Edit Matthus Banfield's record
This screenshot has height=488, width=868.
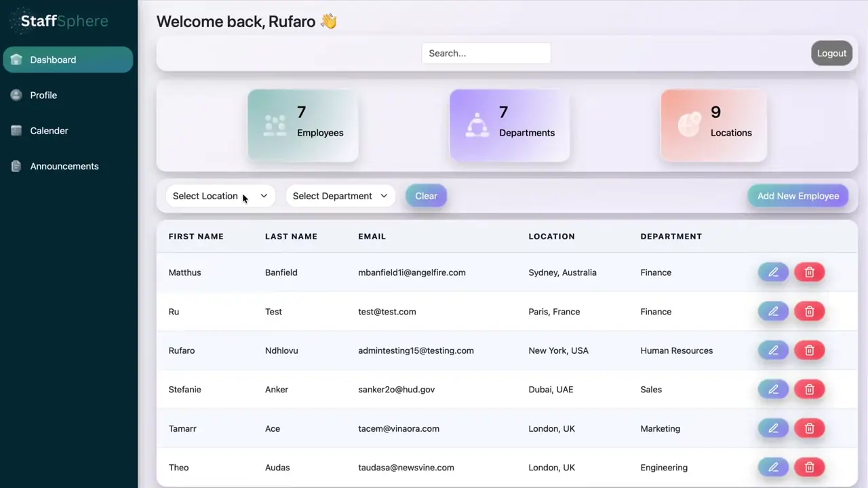point(773,272)
